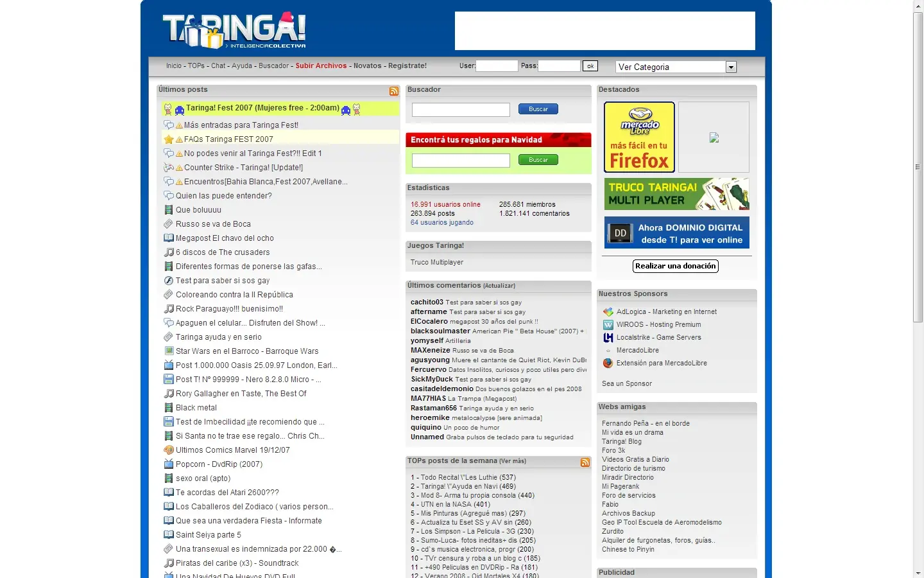Click the icon beside 'Test de Imbecilidad' post
924x578 pixels.
coord(169,422)
